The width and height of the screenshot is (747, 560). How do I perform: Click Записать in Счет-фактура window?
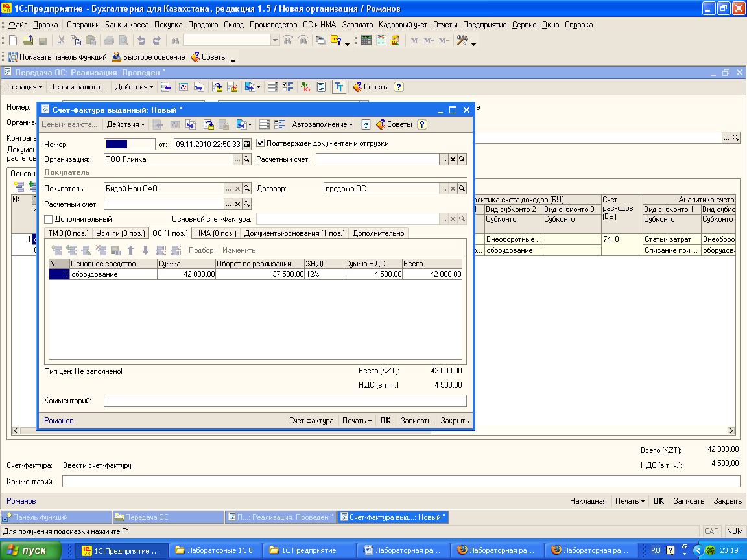(416, 421)
